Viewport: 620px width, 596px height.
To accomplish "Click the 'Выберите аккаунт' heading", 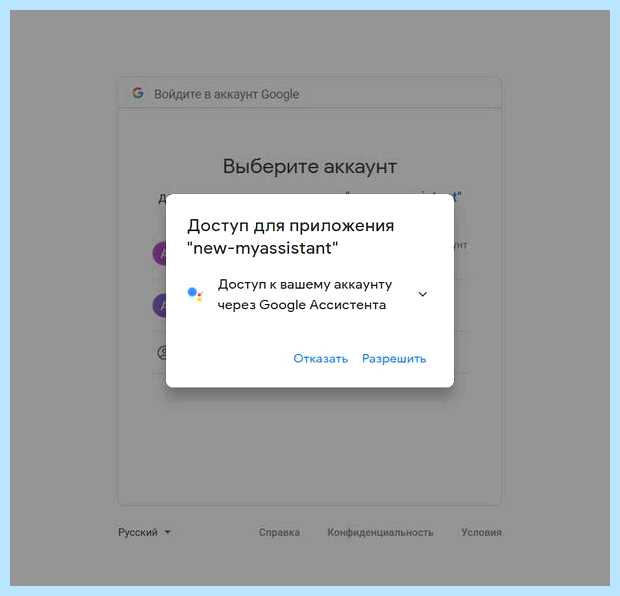I will (x=310, y=167).
